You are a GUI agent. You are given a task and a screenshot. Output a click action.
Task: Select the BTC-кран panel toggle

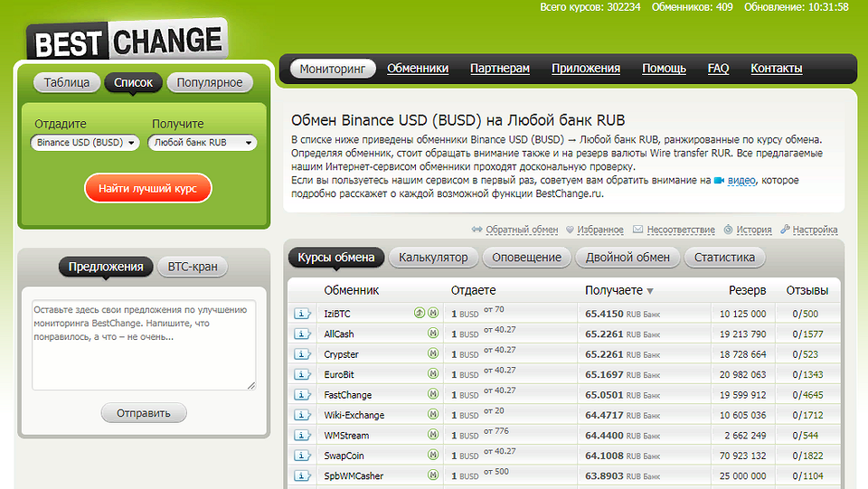pos(193,267)
